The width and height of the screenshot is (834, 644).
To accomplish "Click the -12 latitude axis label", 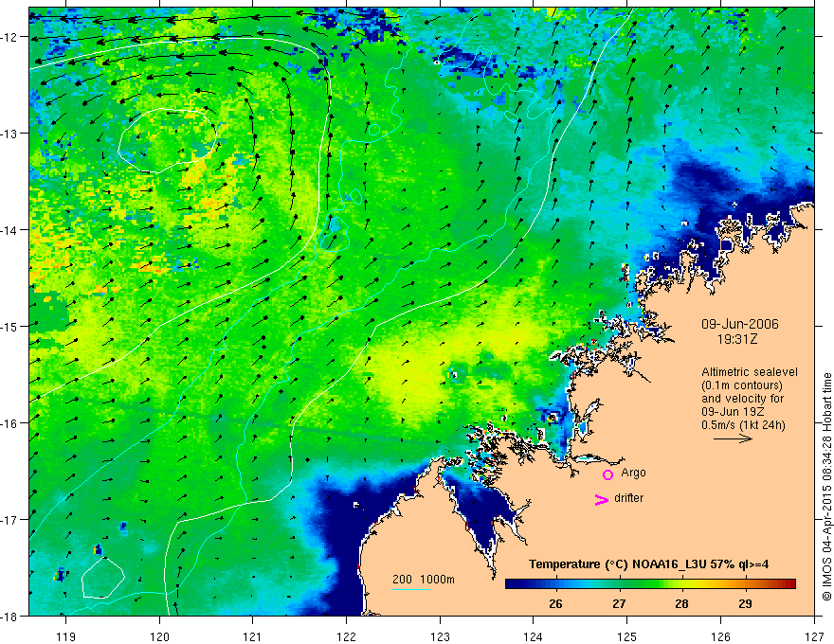I will 10,37.
